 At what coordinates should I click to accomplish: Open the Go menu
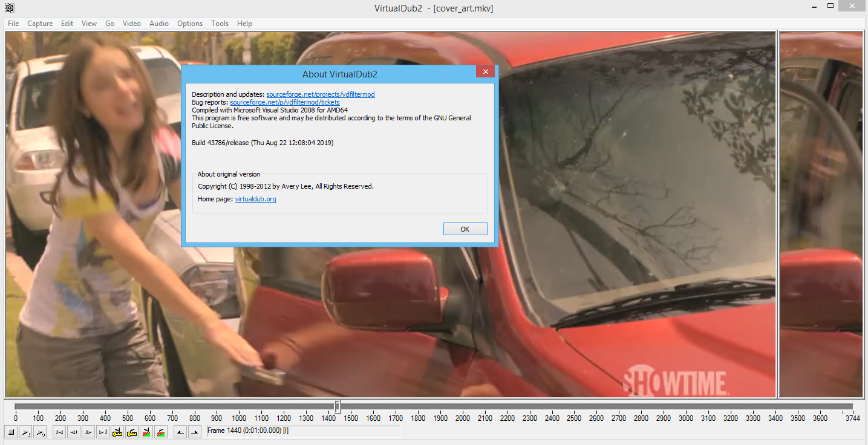pos(109,24)
